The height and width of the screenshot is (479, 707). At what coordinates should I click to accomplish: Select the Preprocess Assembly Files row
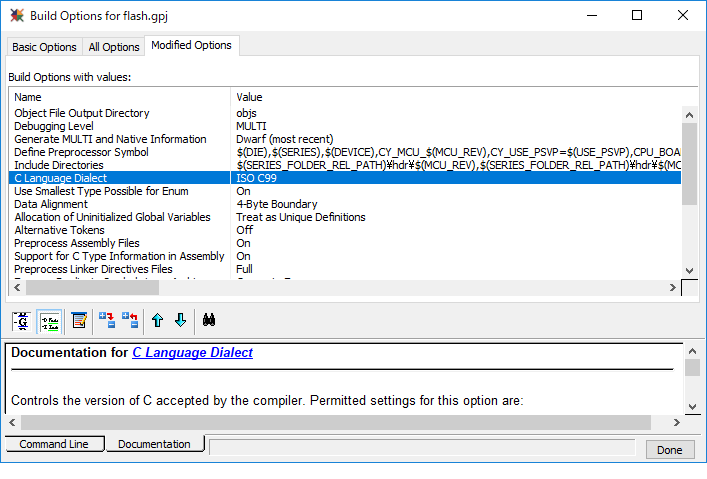click(345, 244)
